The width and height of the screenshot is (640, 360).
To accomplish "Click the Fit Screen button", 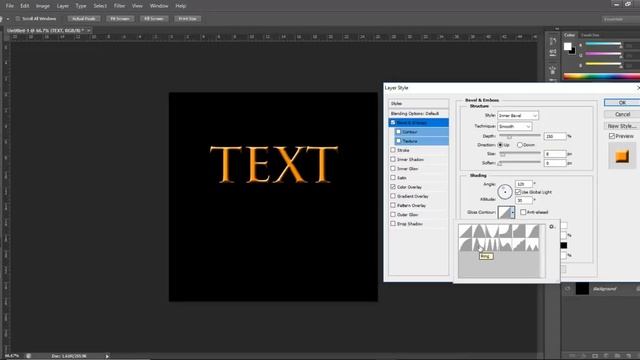I will [x=120, y=19].
